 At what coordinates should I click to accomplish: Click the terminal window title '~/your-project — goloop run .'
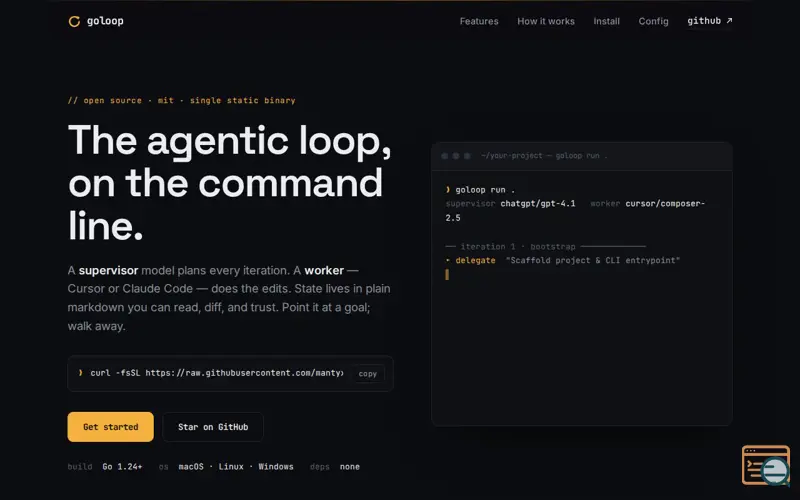coord(544,156)
